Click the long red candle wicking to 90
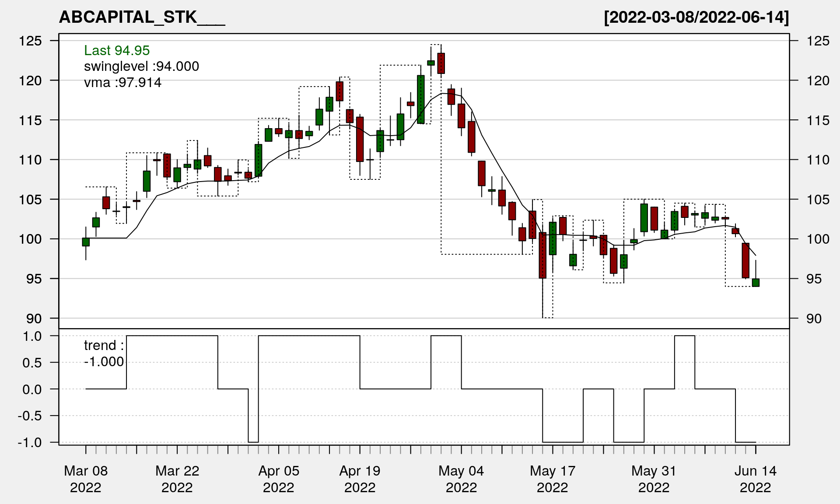 coord(542,256)
